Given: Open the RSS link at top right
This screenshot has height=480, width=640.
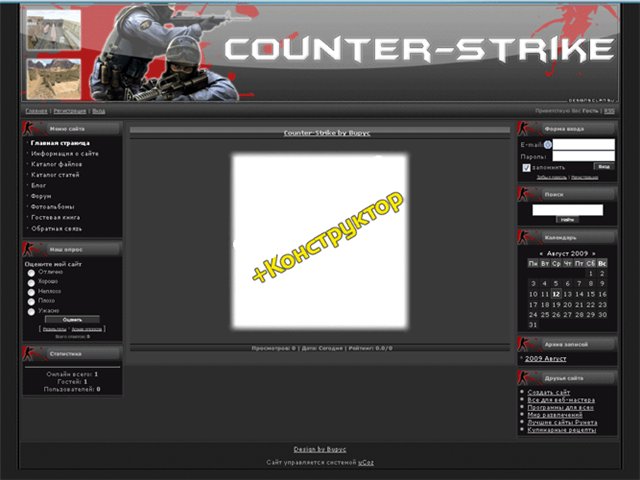Looking at the screenshot, I should coord(609,111).
